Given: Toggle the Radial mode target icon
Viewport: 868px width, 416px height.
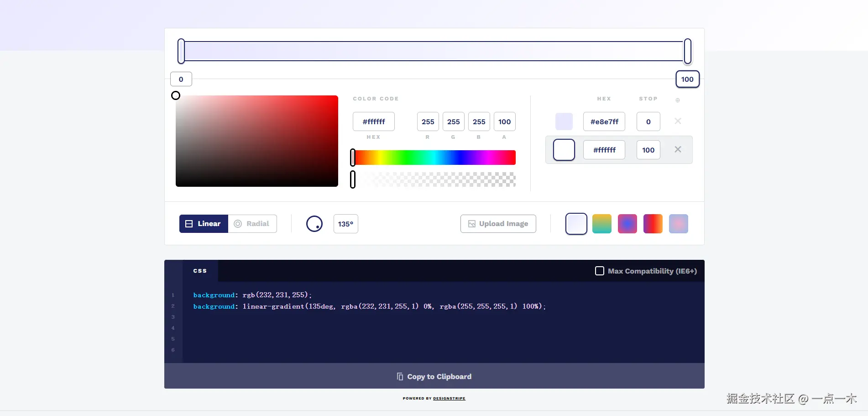Looking at the screenshot, I should 238,224.
